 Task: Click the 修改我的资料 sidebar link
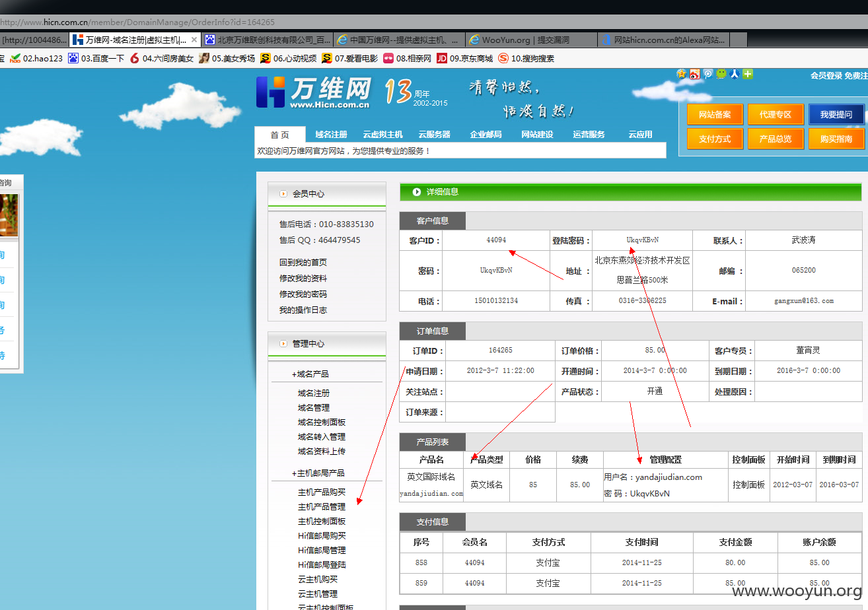[x=303, y=279]
